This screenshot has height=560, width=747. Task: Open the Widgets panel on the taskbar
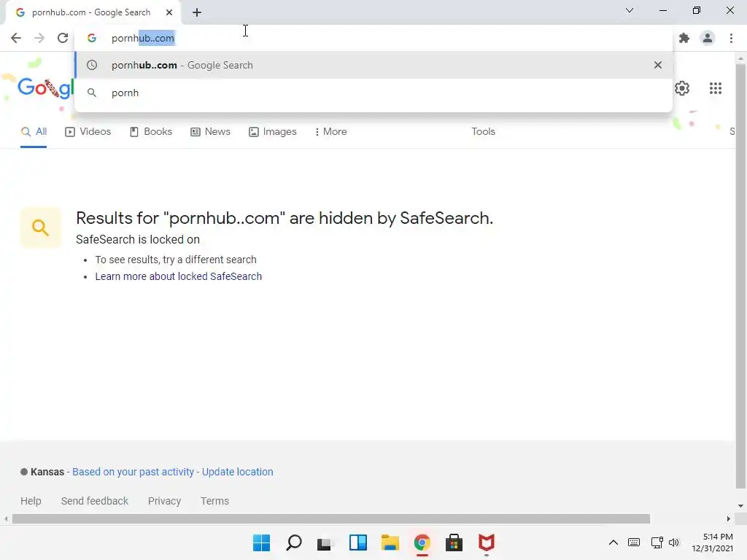coord(357,542)
